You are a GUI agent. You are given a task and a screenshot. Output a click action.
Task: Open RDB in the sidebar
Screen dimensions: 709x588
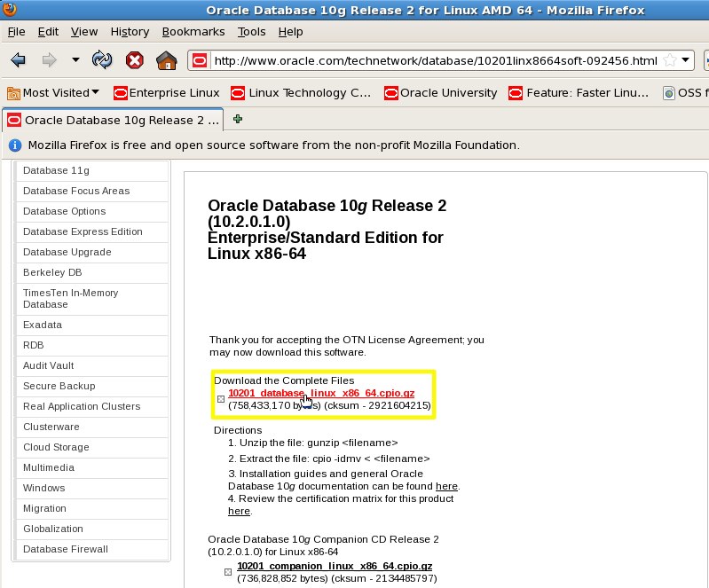pos(91,345)
